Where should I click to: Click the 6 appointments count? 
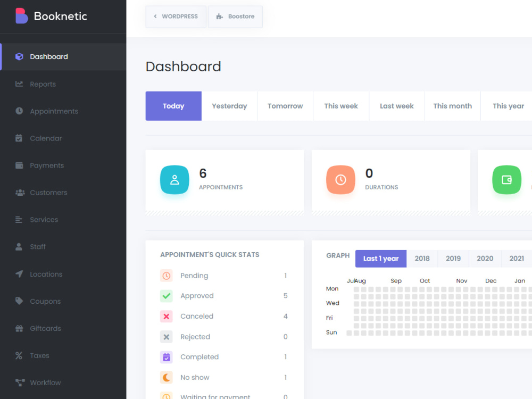pyautogui.click(x=203, y=173)
